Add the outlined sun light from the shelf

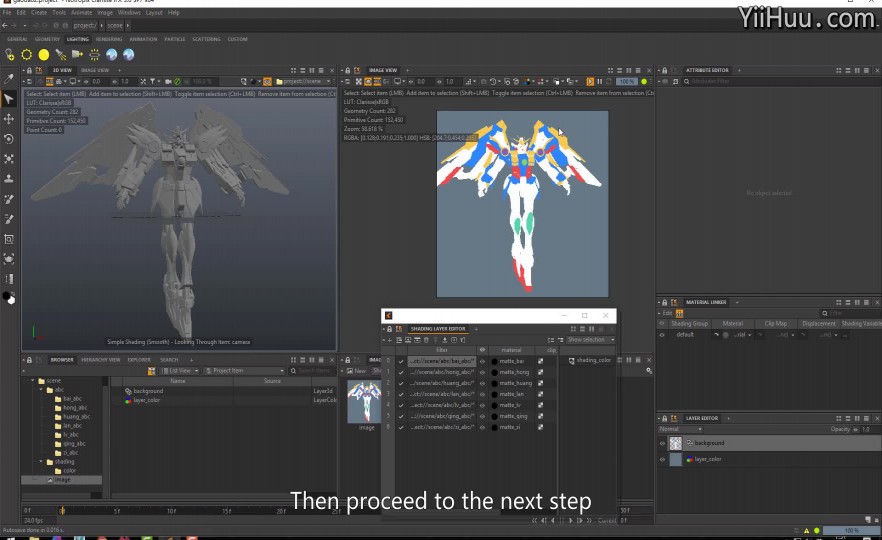pyautogui.click(x=26, y=55)
